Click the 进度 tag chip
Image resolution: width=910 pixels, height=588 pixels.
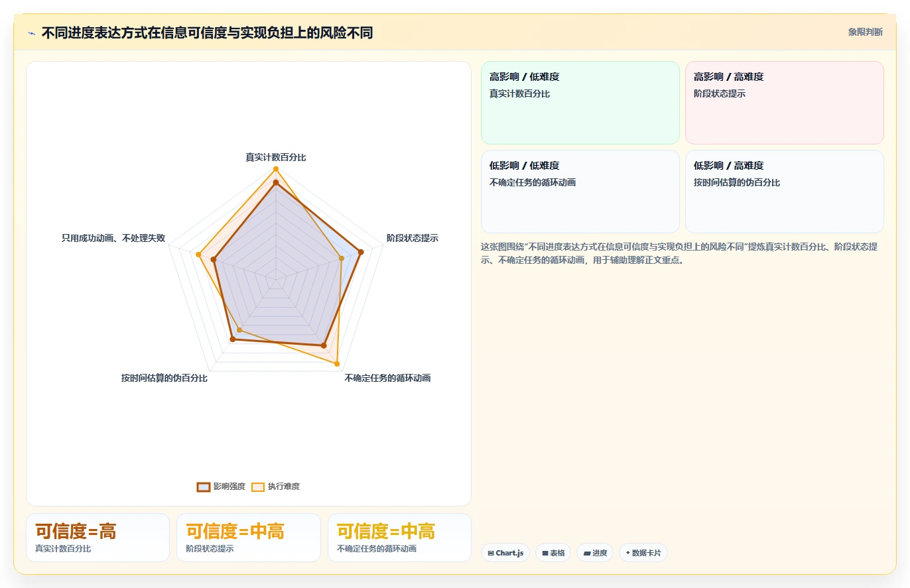point(595,553)
